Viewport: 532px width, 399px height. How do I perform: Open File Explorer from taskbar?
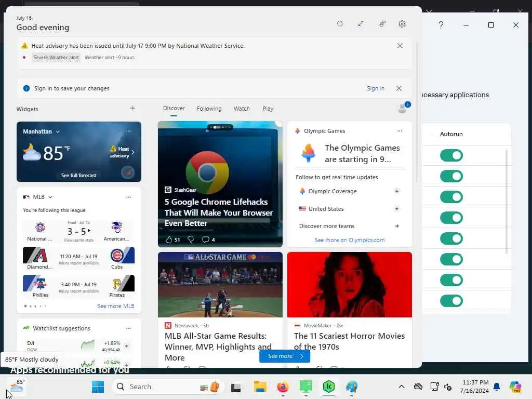(260, 387)
